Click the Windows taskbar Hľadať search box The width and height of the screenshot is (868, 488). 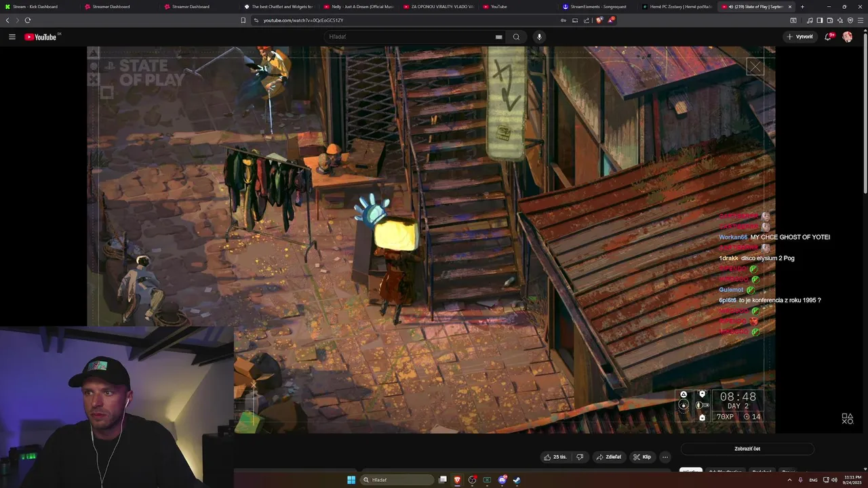coord(397,480)
